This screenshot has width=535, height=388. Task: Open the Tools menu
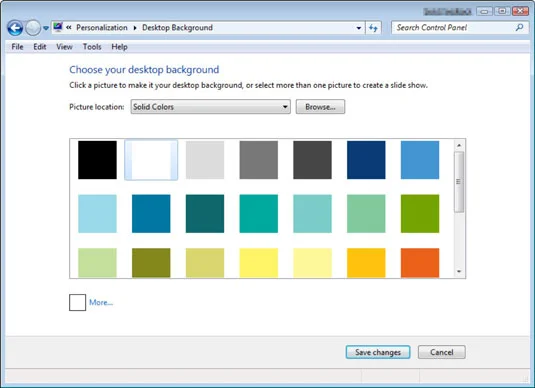pyautogui.click(x=92, y=47)
